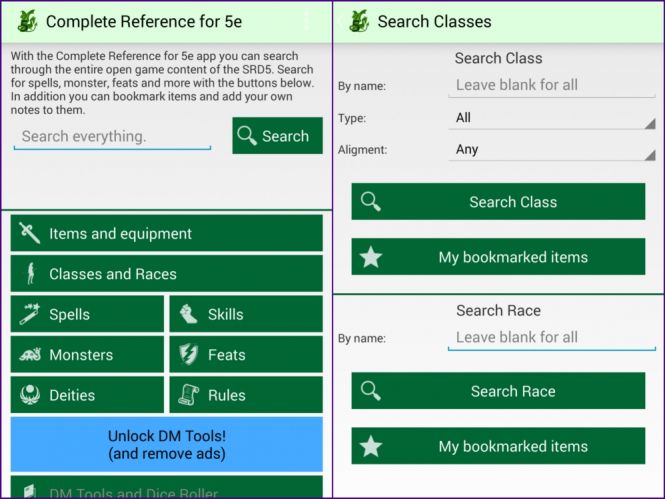Viewport: 665px width, 499px height.
Task: Open the Spells section
Action: coord(87,314)
